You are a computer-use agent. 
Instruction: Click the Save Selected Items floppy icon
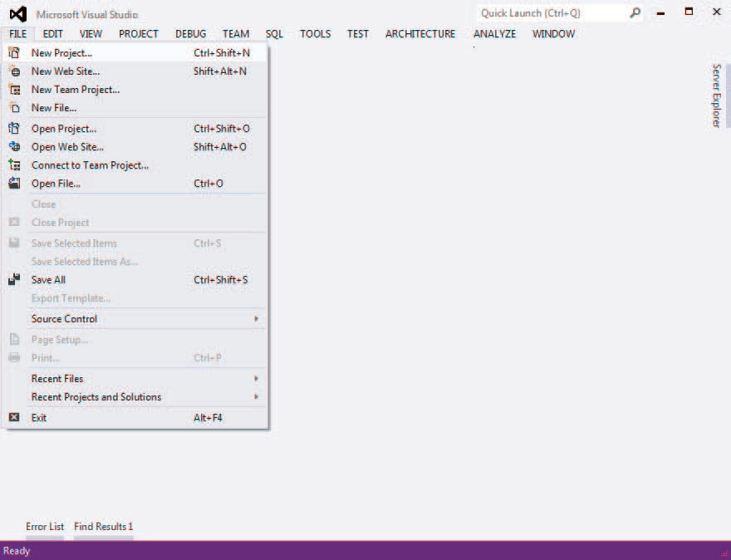14,243
